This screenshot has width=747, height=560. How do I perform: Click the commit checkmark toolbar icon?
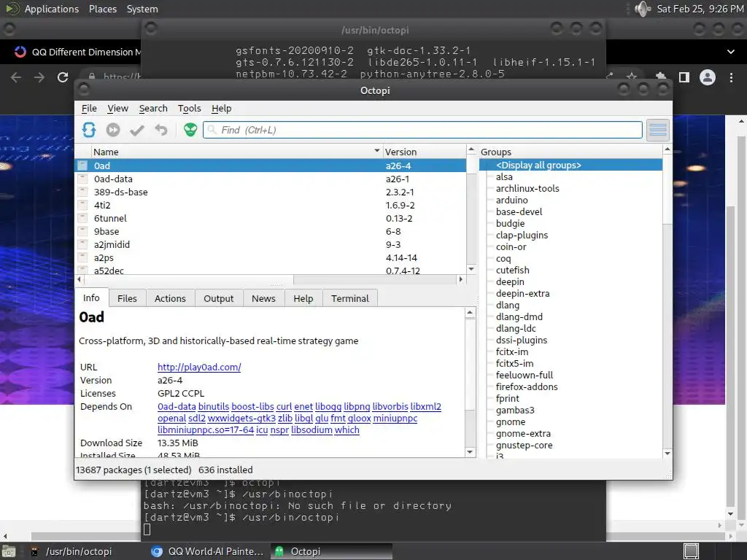click(137, 130)
